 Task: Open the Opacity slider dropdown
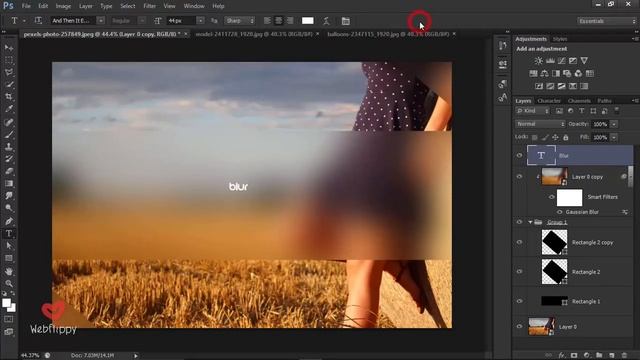[x=614, y=124]
